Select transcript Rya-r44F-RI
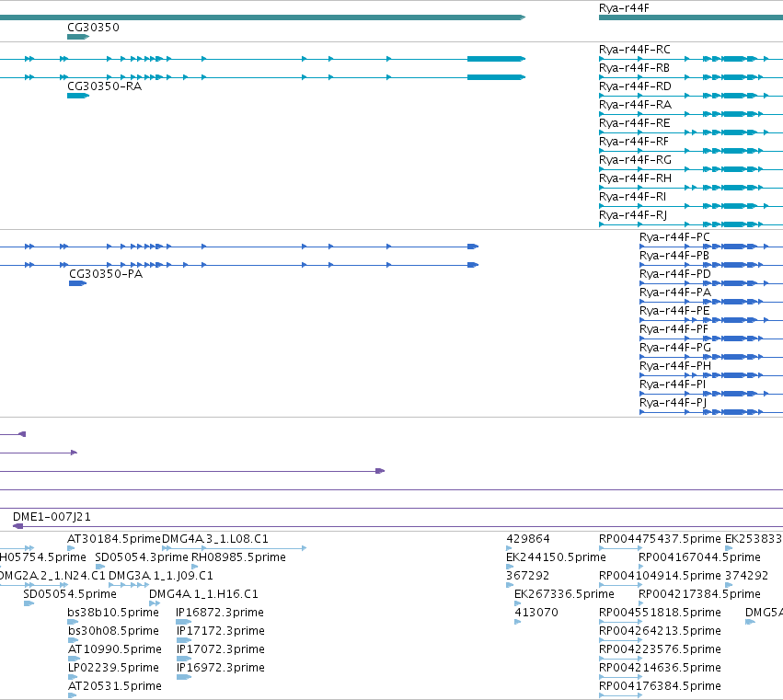 pos(632,197)
